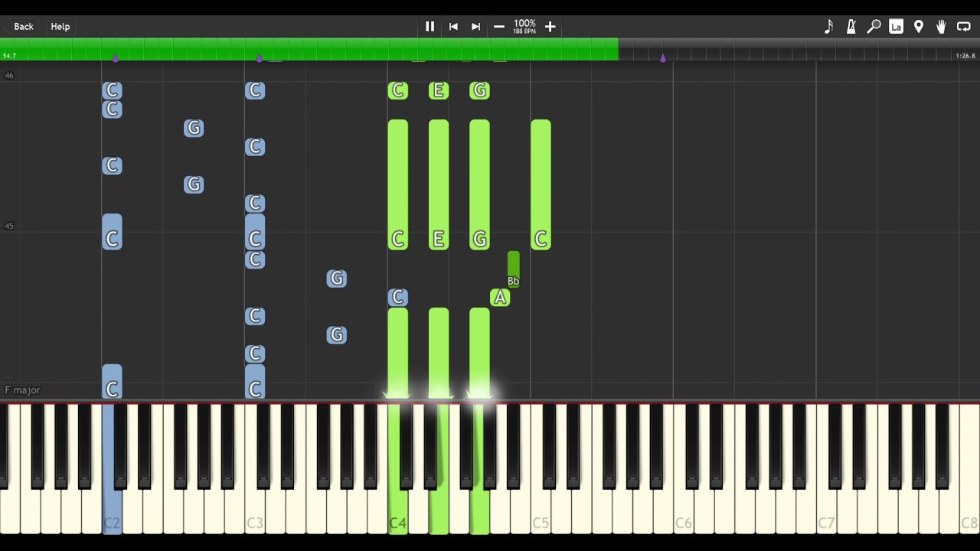
Task: Toggle the note labels La button
Action: 896,27
